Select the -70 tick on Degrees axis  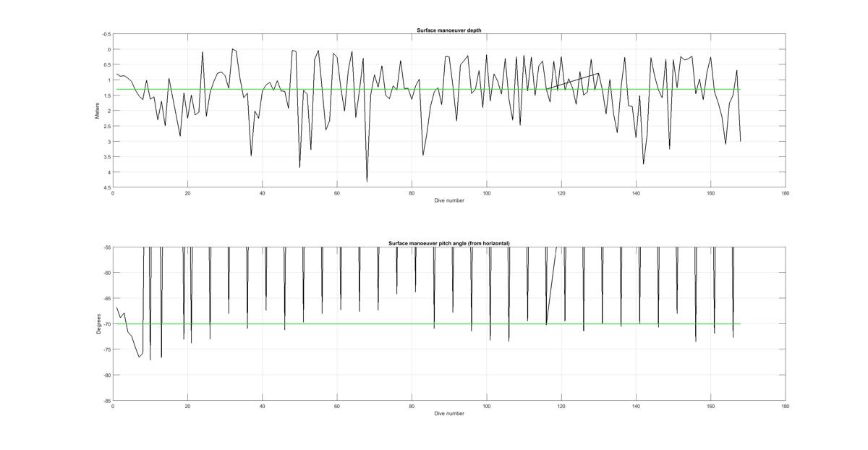click(107, 324)
